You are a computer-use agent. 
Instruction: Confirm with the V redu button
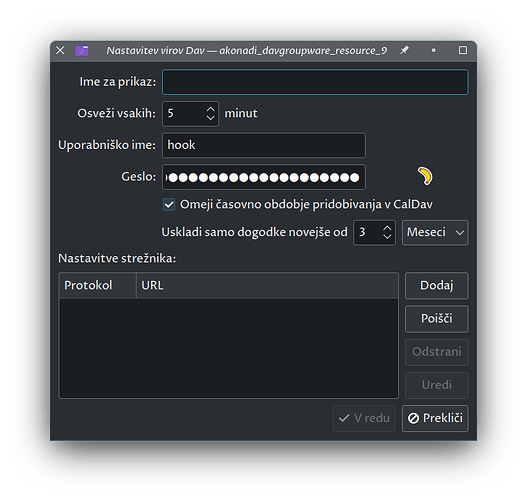click(364, 418)
